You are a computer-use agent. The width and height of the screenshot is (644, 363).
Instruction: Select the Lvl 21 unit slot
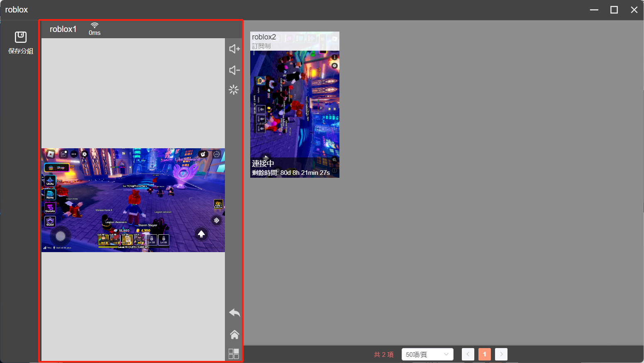tap(127, 240)
